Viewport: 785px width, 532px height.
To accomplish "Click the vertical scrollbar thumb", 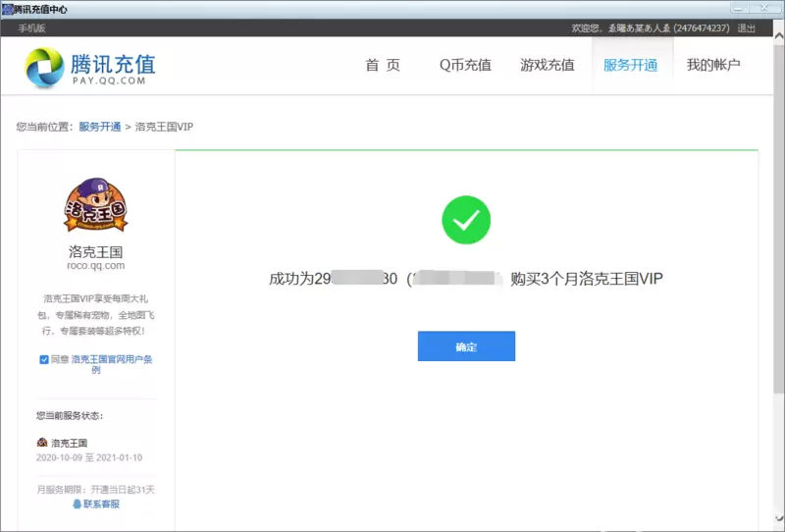I will click(x=779, y=218).
